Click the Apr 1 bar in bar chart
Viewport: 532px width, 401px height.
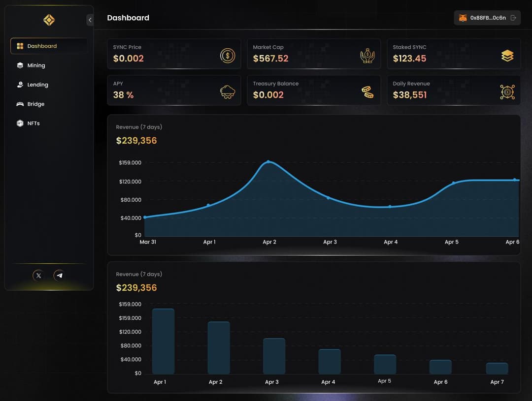click(x=163, y=341)
